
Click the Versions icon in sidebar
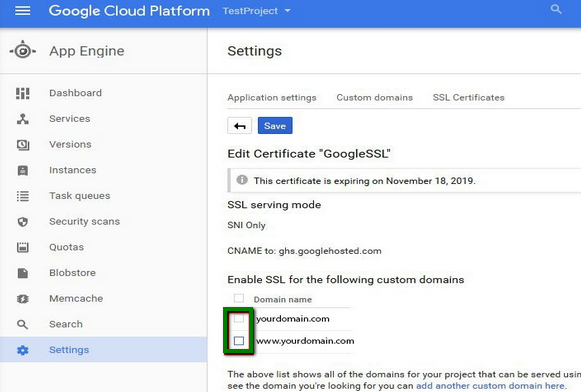click(x=23, y=144)
